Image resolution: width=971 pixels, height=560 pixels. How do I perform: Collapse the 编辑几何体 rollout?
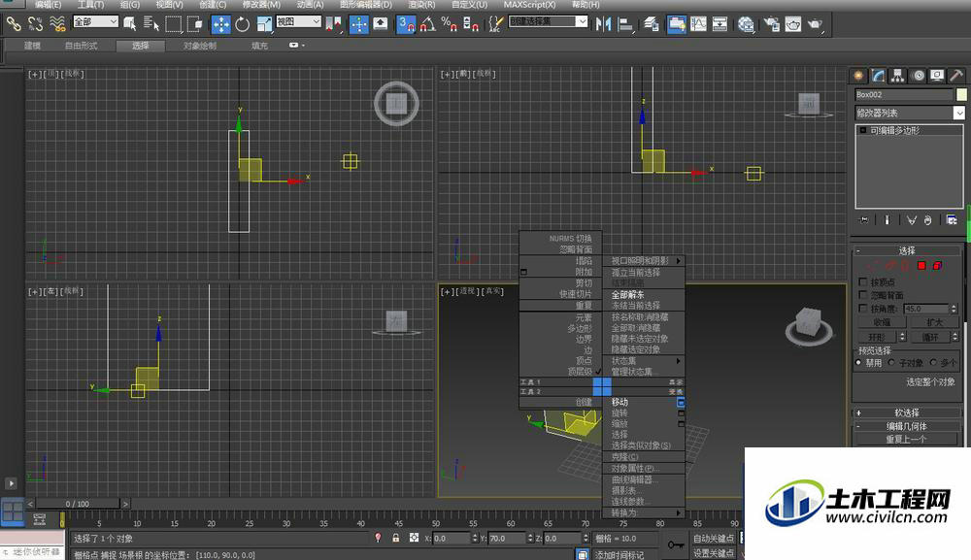pyautogui.click(x=907, y=426)
